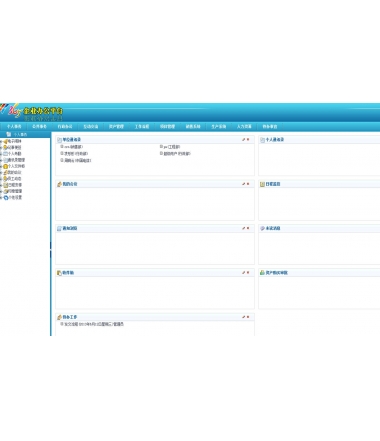Open 个人考勤 in the sidebar tree
Image resolution: width=380 pixels, height=441 pixels.
click(15, 154)
